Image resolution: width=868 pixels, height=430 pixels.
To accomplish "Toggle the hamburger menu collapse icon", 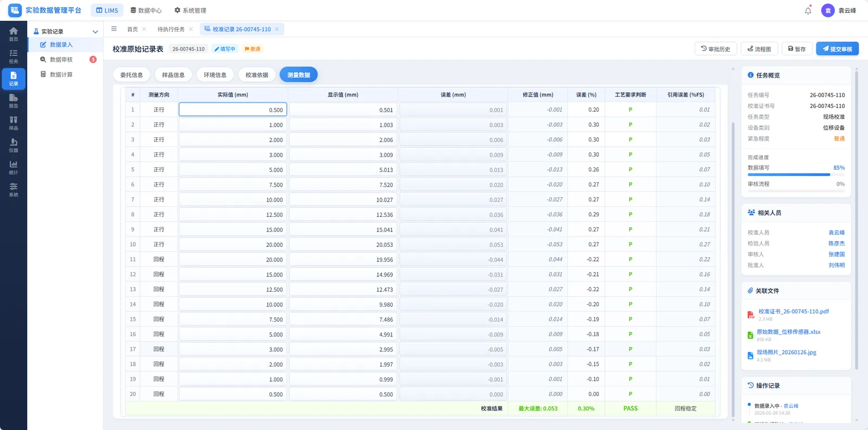I will click(114, 29).
